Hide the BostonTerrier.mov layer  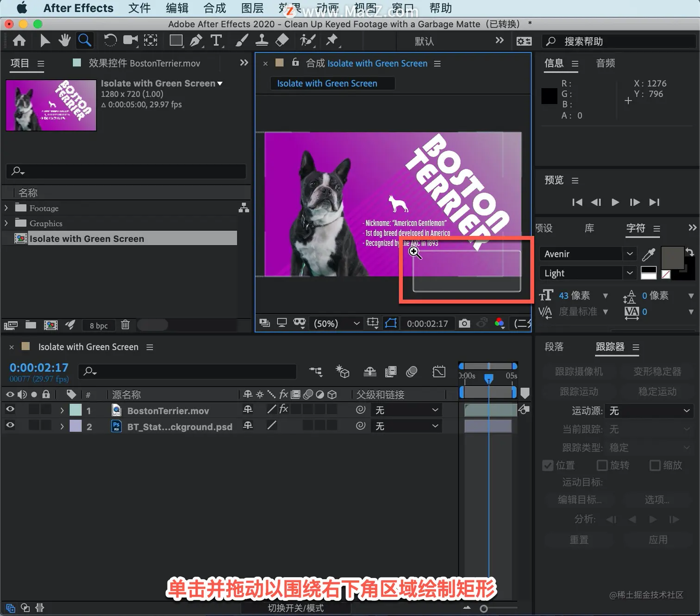(x=10, y=409)
